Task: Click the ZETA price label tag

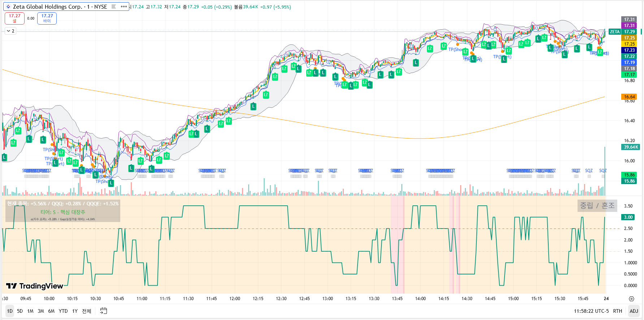Action: click(x=614, y=32)
